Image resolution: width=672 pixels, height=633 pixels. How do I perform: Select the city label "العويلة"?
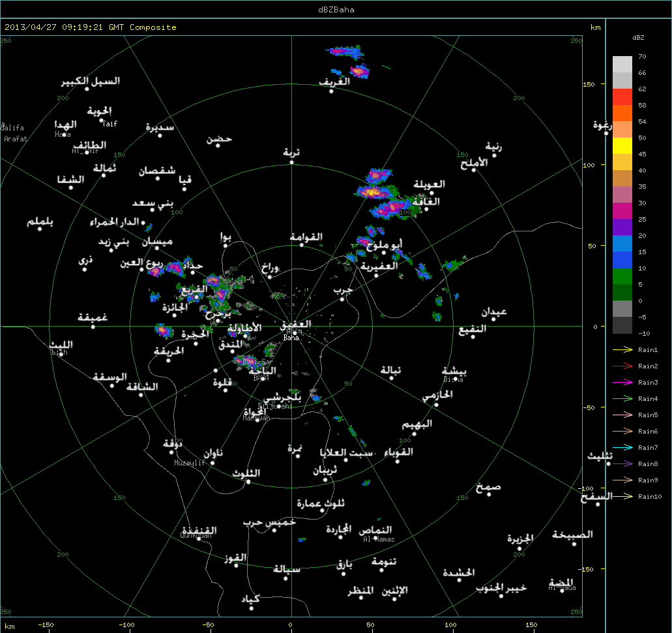tap(430, 184)
